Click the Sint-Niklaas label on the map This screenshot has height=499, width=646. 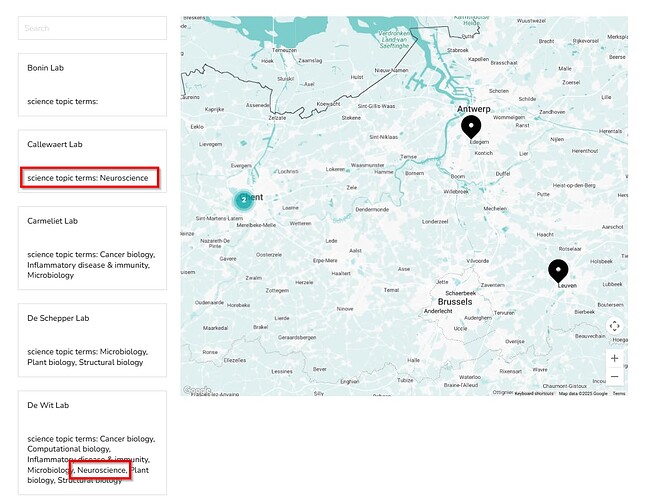click(384, 137)
